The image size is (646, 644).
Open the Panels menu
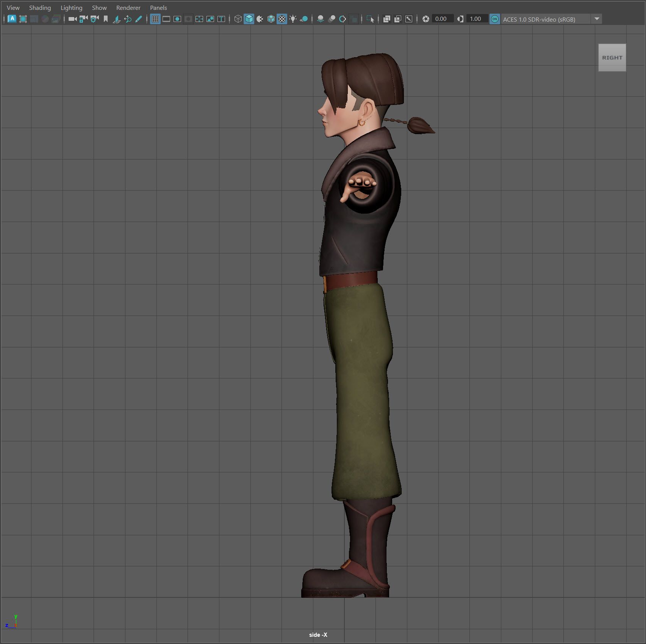158,8
